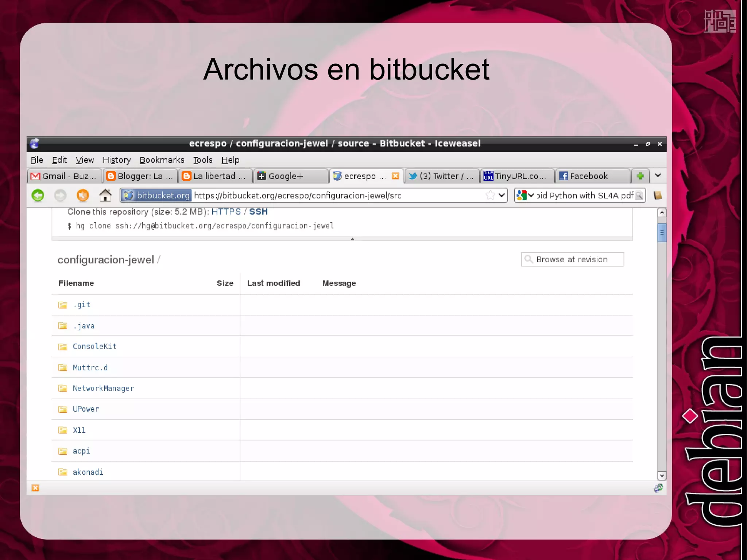Switch to the Facebook tab

pos(593,176)
